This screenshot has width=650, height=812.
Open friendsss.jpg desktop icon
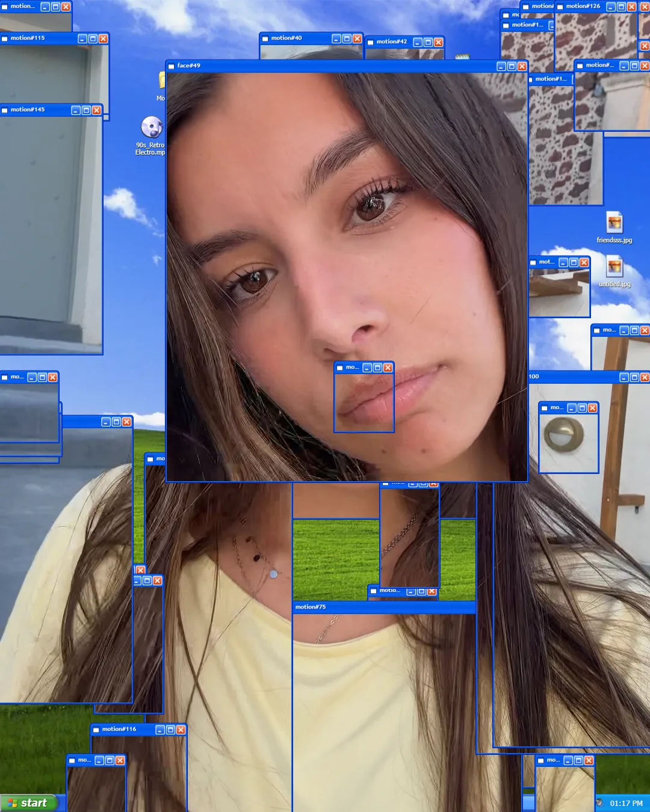(614, 227)
